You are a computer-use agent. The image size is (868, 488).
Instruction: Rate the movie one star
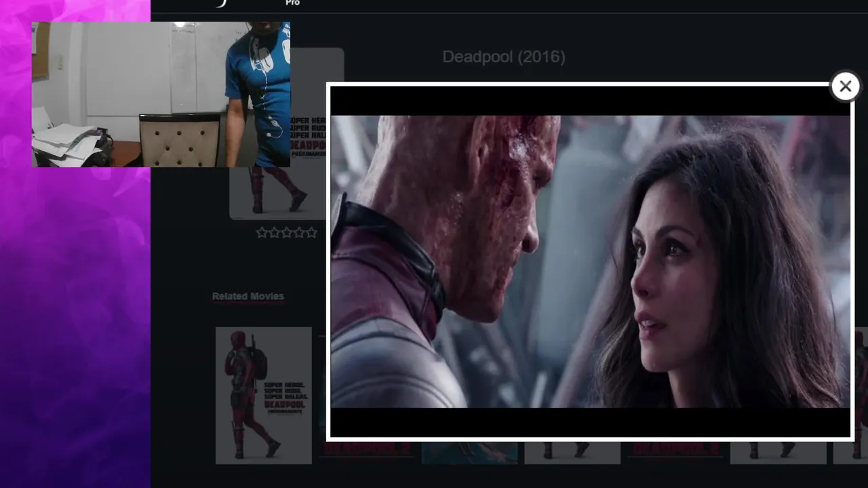[x=262, y=232]
